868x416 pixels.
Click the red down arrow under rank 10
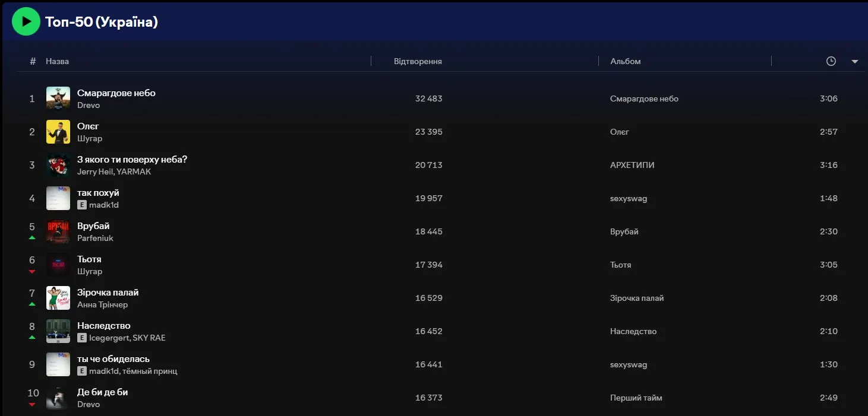pyautogui.click(x=32, y=405)
